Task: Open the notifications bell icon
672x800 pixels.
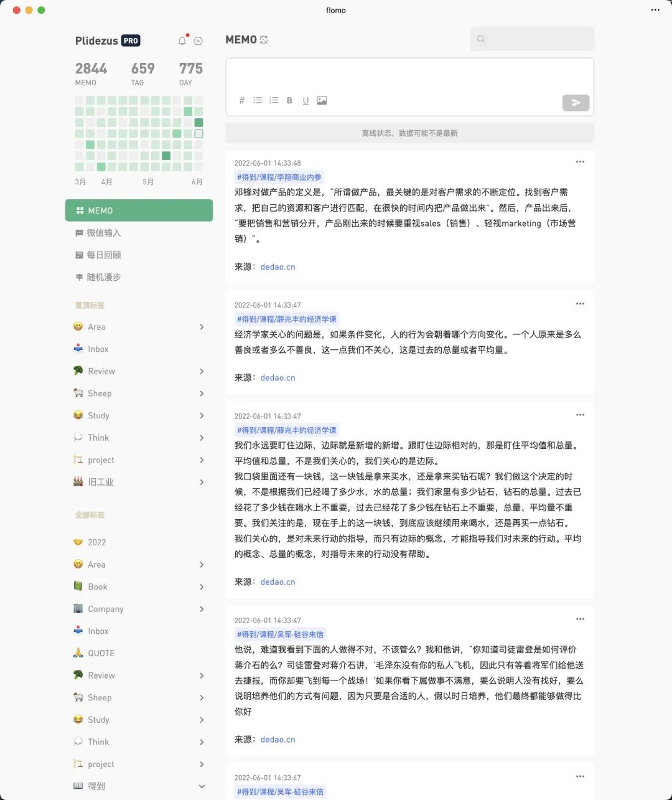Action: pyautogui.click(x=182, y=41)
